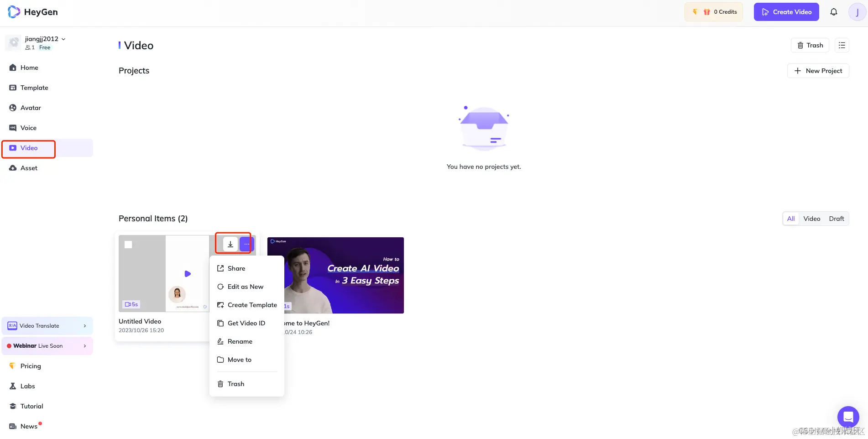Open Video Translate banner

47,326
